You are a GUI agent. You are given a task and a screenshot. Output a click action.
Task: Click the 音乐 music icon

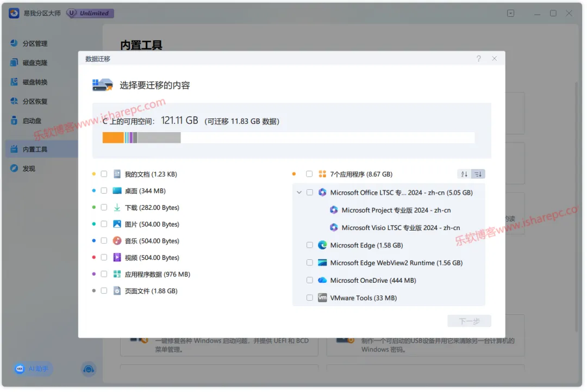117,241
